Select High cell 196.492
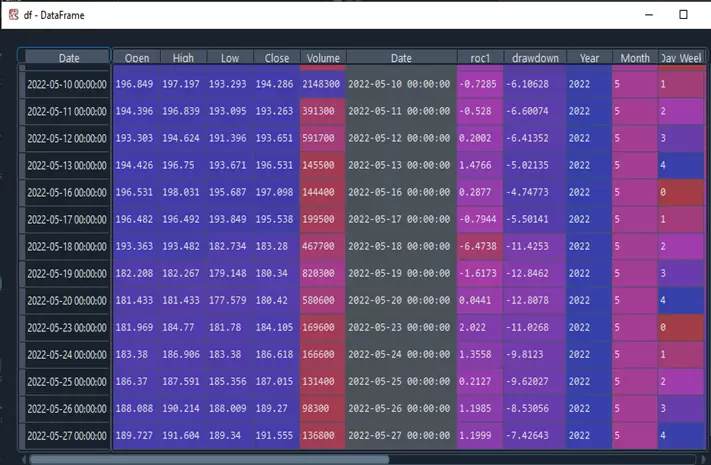This screenshot has width=711, height=465. (183, 219)
